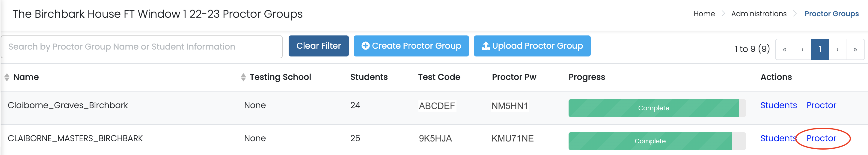Open the Proctor Groups breadcrumb
This screenshot has width=868, height=155.
(x=831, y=14)
